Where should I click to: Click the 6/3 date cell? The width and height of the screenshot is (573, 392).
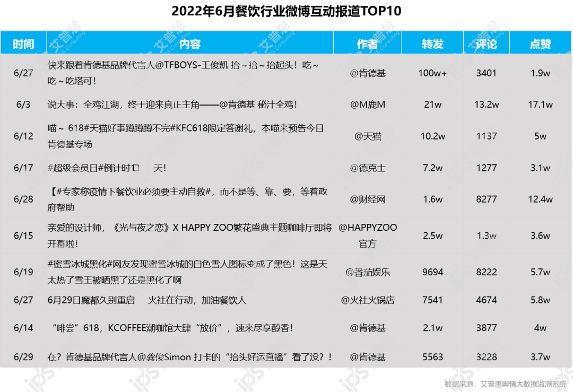coord(23,104)
